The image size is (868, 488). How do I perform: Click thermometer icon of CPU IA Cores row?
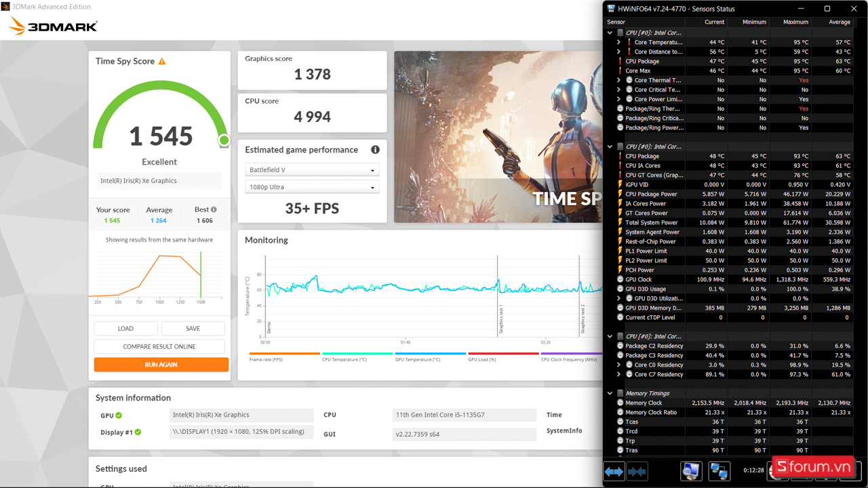click(620, 165)
